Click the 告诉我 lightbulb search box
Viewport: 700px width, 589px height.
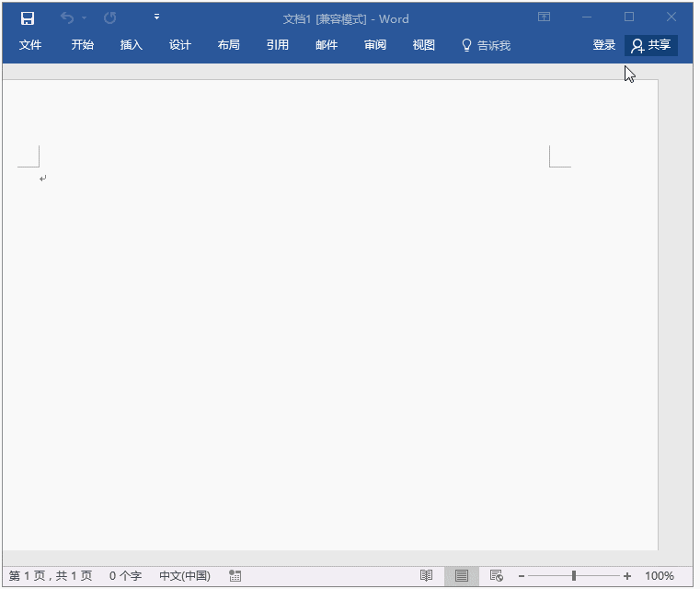pyautogui.click(x=487, y=45)
